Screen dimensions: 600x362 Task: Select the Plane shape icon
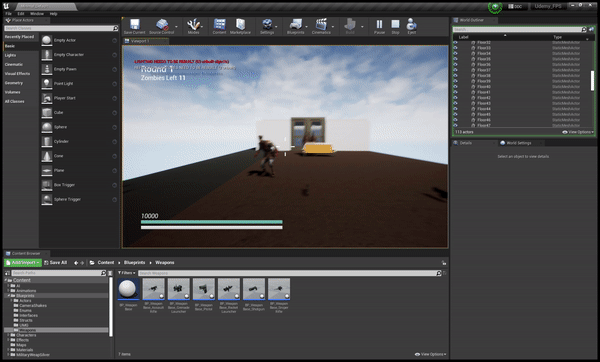tap(47, 170)
